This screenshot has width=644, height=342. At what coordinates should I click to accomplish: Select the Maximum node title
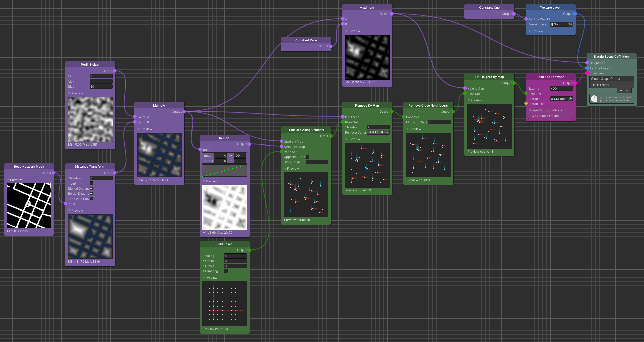pos(367,8)
